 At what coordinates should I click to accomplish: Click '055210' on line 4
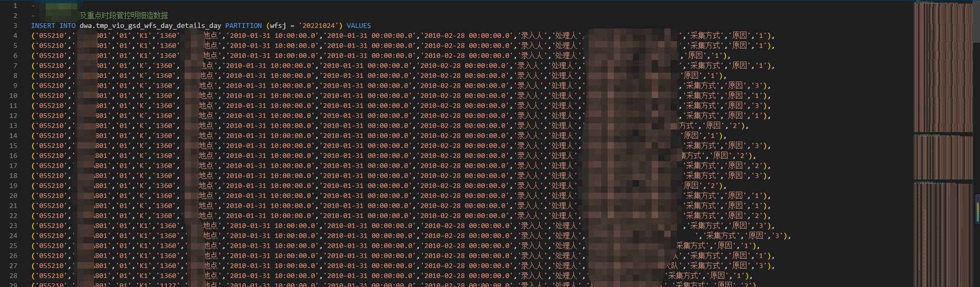(x=51, y=35)
